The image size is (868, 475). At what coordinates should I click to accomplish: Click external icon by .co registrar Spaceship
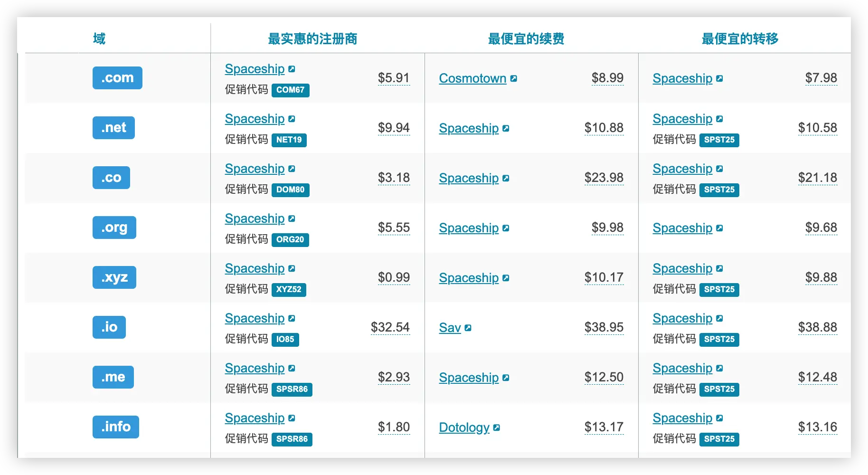pos(292,169)
